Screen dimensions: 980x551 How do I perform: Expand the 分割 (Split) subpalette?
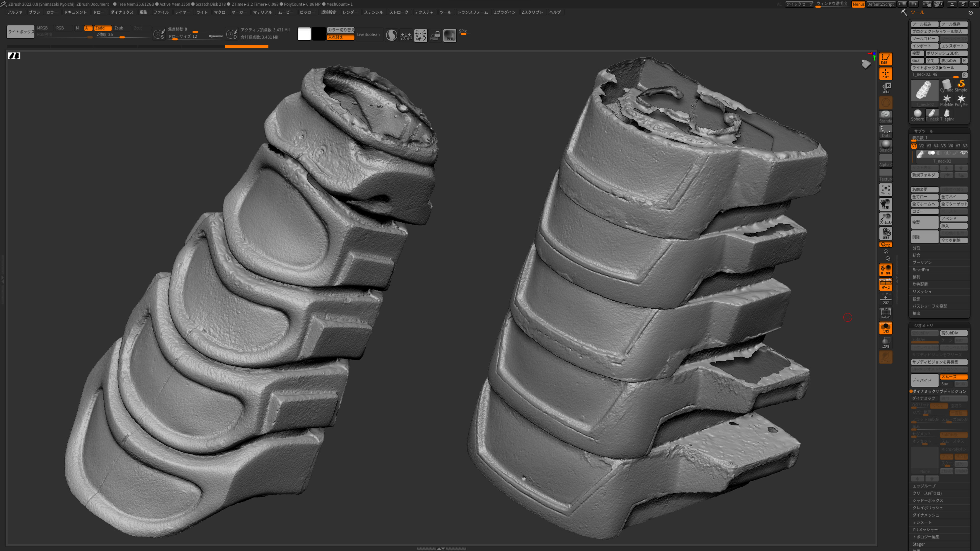tap(916, 248)
